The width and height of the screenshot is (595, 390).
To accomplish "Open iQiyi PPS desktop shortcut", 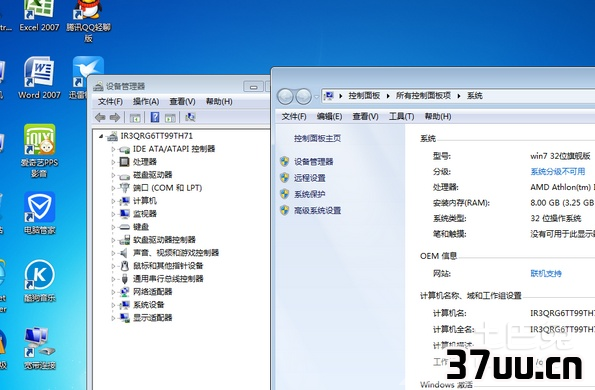I will click(39, 151).
